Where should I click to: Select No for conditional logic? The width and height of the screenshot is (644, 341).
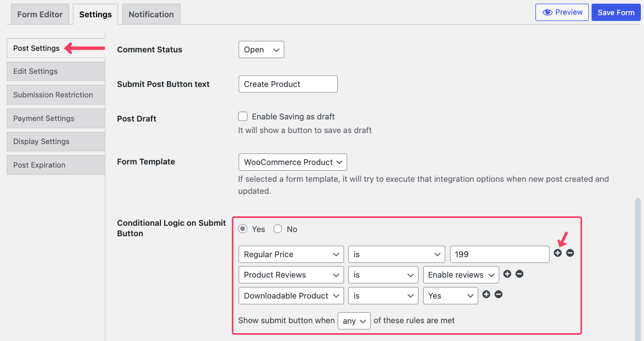(x=278, y=229)
